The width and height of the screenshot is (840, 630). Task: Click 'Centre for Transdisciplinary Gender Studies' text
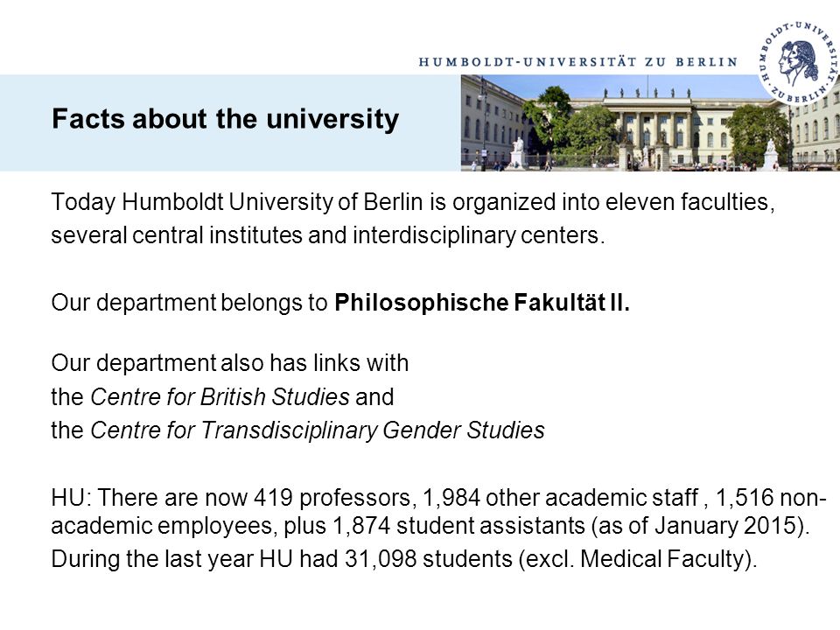pos(317,430)
